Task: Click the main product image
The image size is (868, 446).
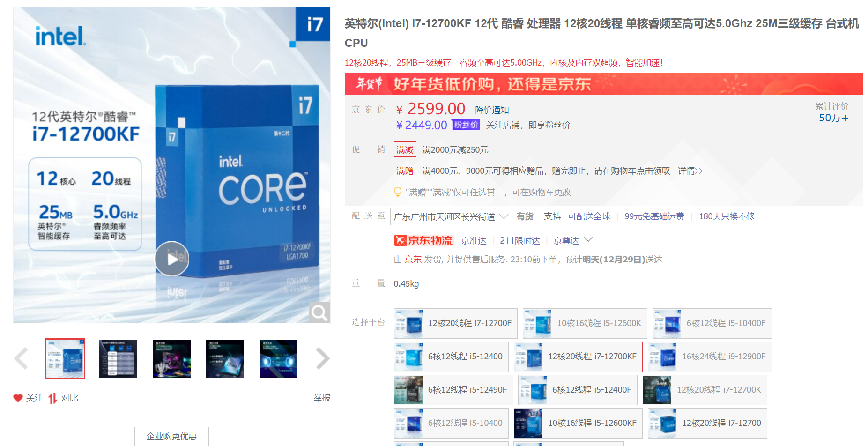Action: click(x=171, y=165)
